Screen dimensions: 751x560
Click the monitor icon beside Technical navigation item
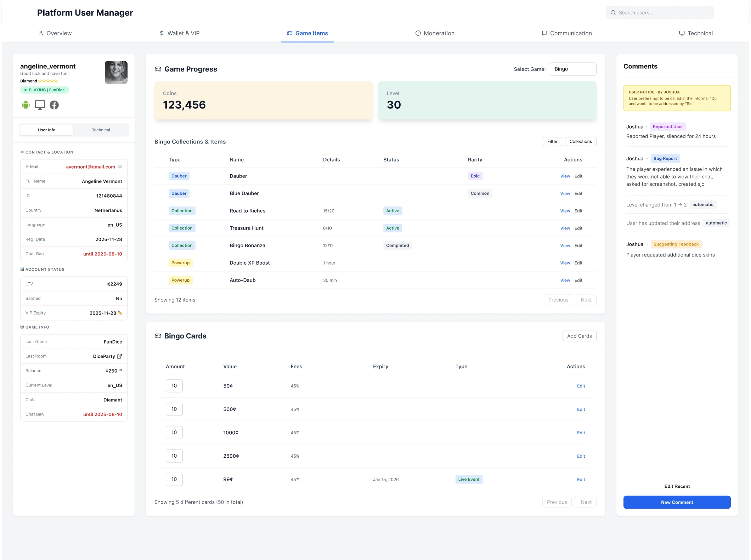coord(682,33)
